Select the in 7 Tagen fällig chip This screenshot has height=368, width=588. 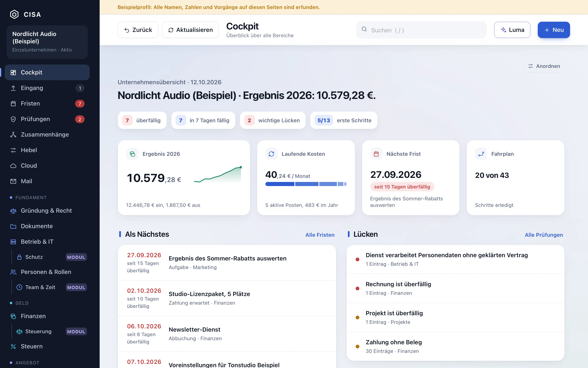(x=203, y=120)
